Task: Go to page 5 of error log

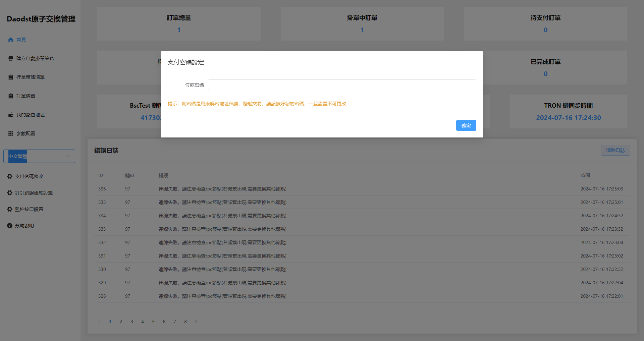Action: (153, 322)
